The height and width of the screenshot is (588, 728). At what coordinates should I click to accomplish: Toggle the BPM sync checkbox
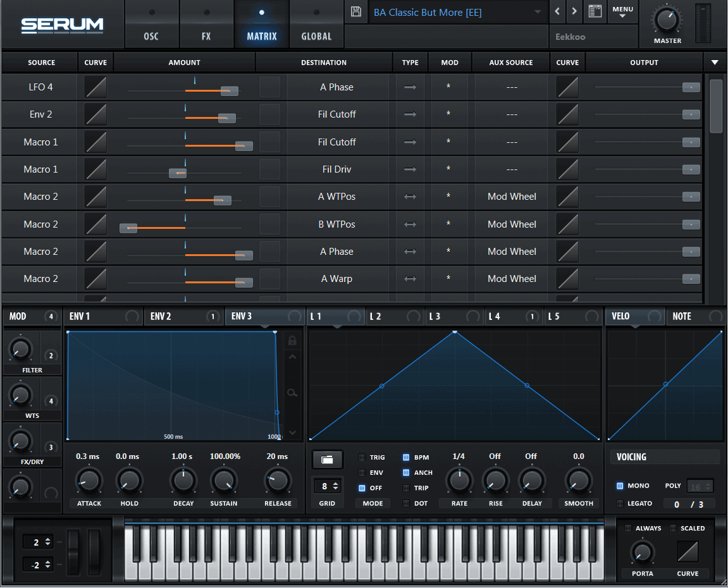coord(406,458)
